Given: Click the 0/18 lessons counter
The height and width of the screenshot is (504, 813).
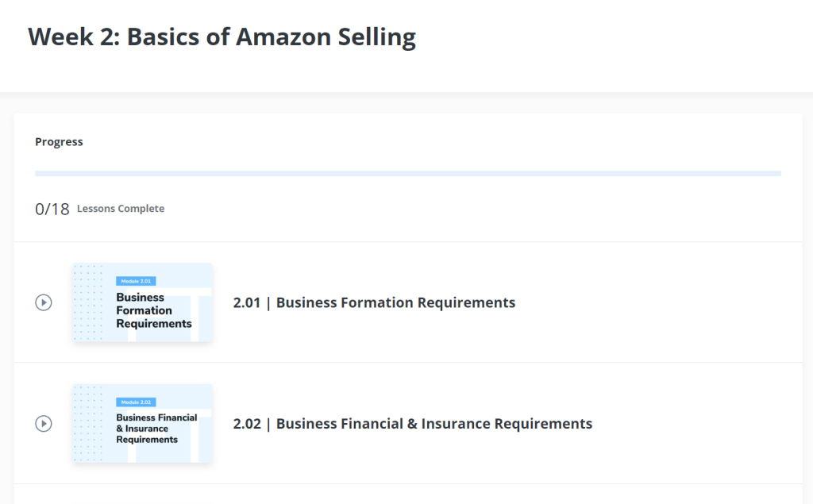Looking at the screenshot, I should (x=52, y=209).
